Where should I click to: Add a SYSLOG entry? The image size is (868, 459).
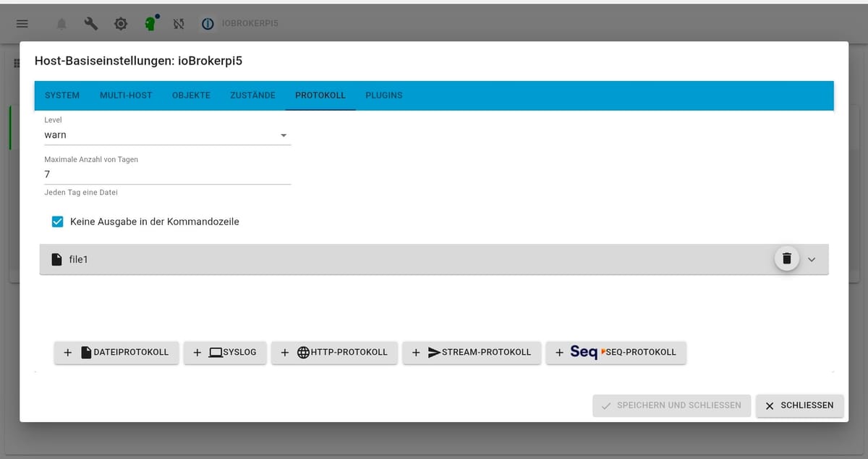[x=225, y=353]
